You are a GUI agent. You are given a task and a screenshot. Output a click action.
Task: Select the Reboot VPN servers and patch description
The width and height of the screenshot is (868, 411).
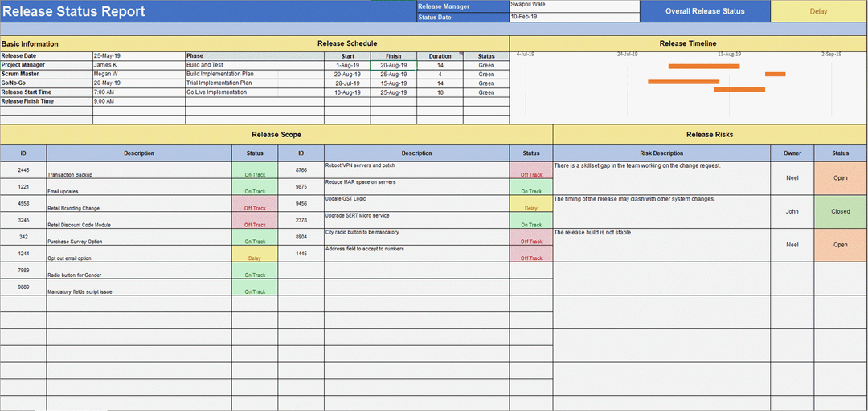pos(417,166)
